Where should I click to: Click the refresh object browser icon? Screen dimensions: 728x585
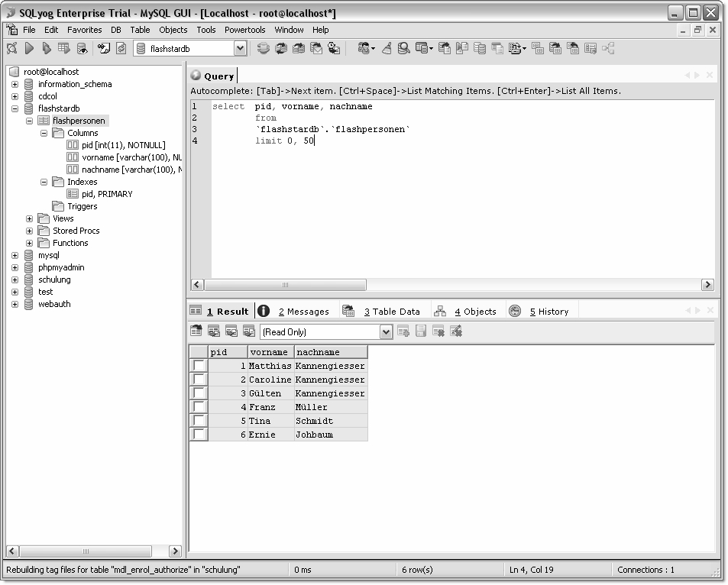tap(121, 48)
